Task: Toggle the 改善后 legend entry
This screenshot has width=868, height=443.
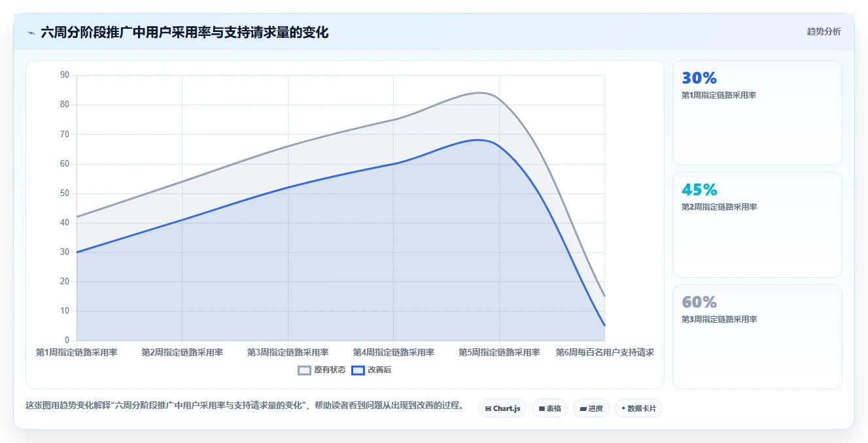Action: (372, 370)
